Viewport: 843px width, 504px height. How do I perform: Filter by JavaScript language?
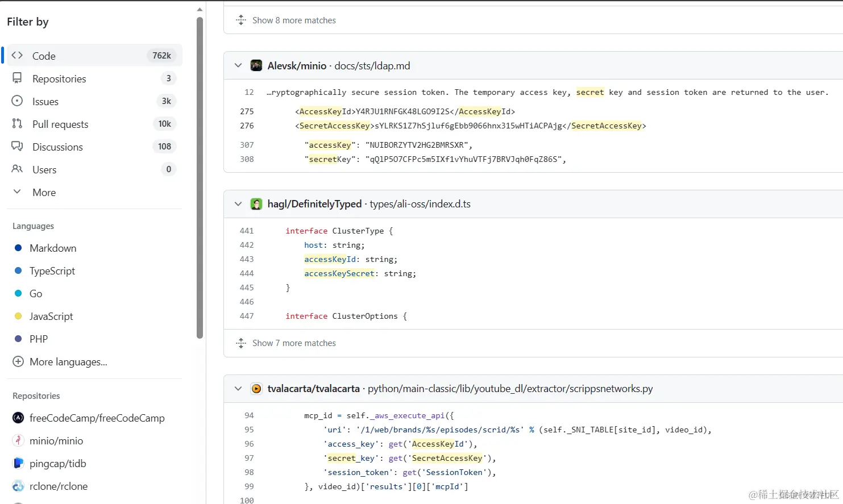click(x=51, y=316)
